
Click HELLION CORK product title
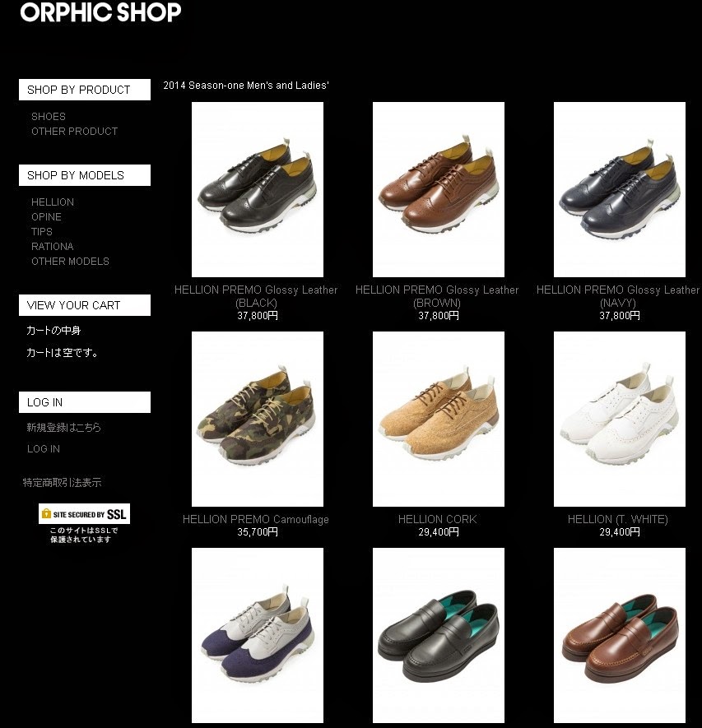click(x=438, y=519)
